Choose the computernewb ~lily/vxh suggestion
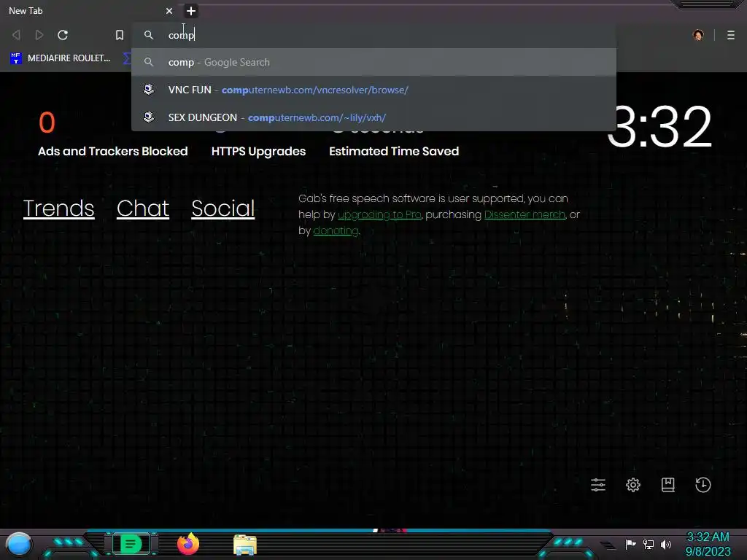Image resolution: width=747 pixels, height=560 pixels. click(373, 117)
